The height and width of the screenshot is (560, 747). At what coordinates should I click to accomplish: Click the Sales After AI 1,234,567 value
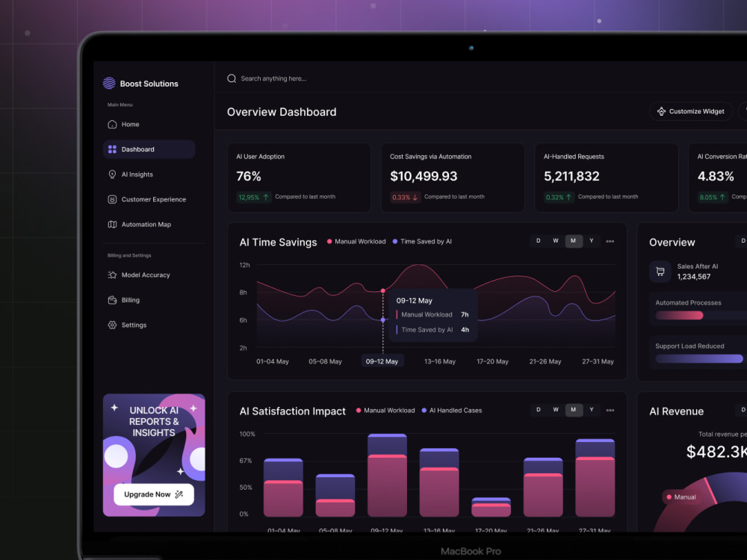694,277
